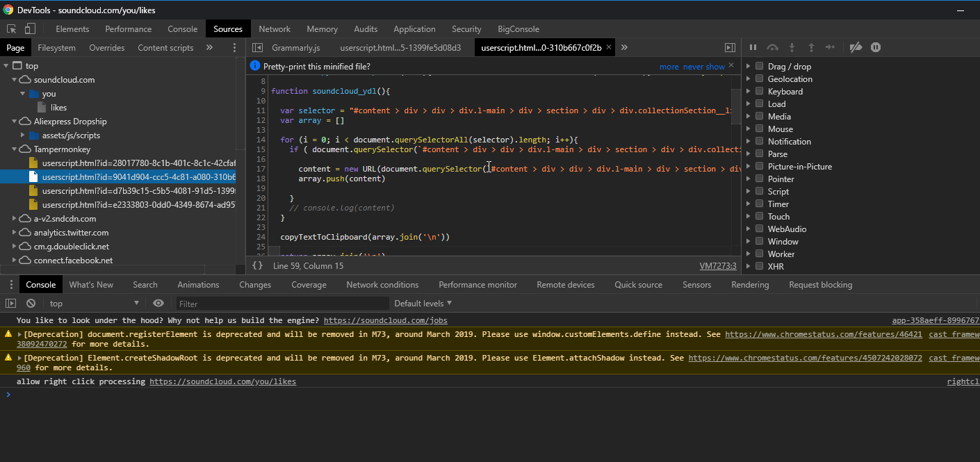Enable the XHR event breakpoint checkbox
The image size is (980, 462).
[759, 267]
